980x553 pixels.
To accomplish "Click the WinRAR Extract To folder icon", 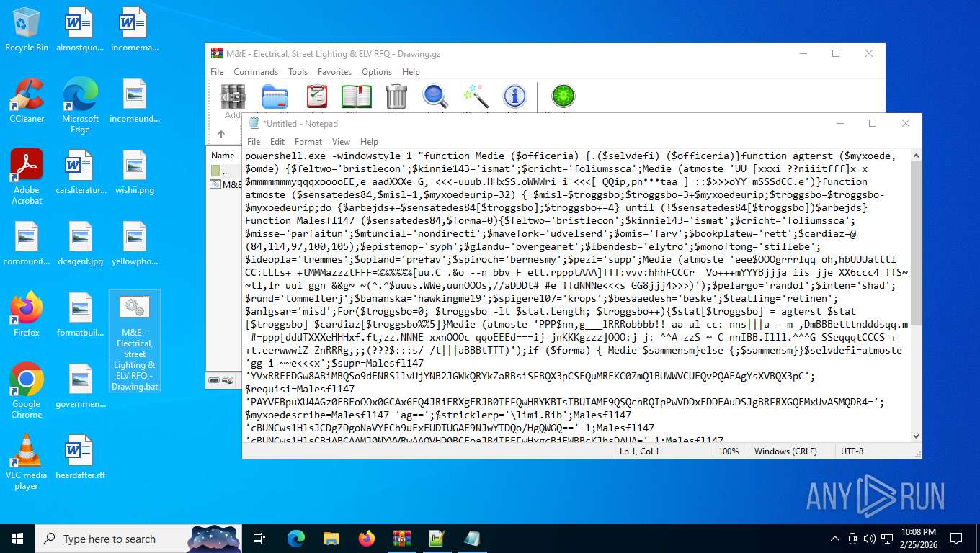I will [275, 98].
